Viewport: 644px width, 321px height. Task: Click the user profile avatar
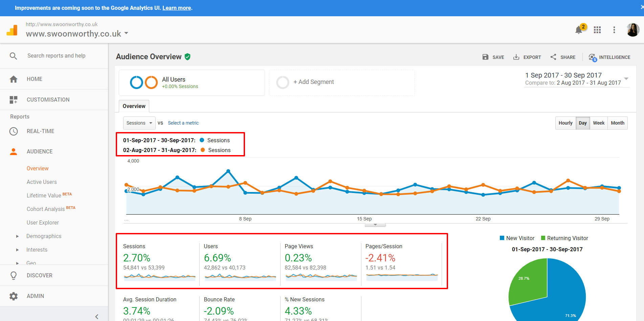pos(632,30)
